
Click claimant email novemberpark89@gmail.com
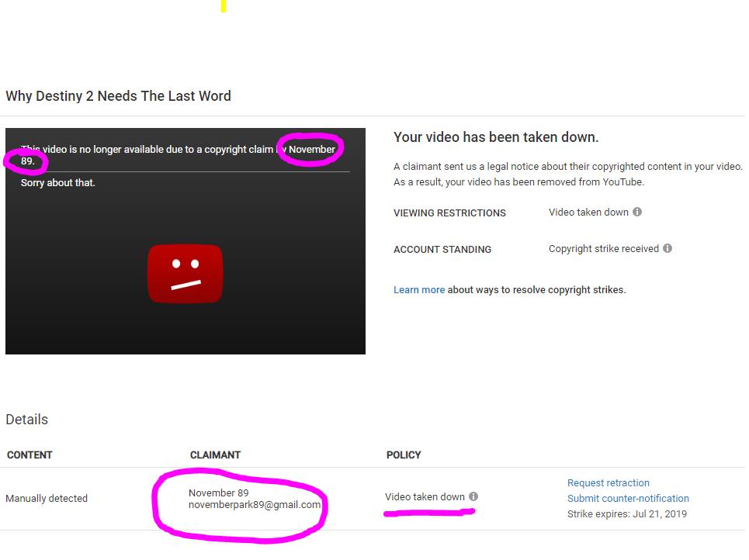255,505
